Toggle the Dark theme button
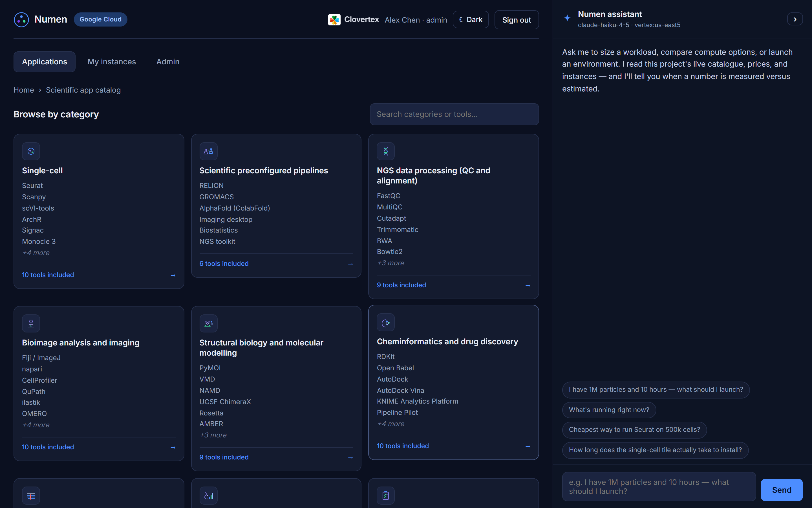This screenshot has width=812, height=508. tap(470, 20)
